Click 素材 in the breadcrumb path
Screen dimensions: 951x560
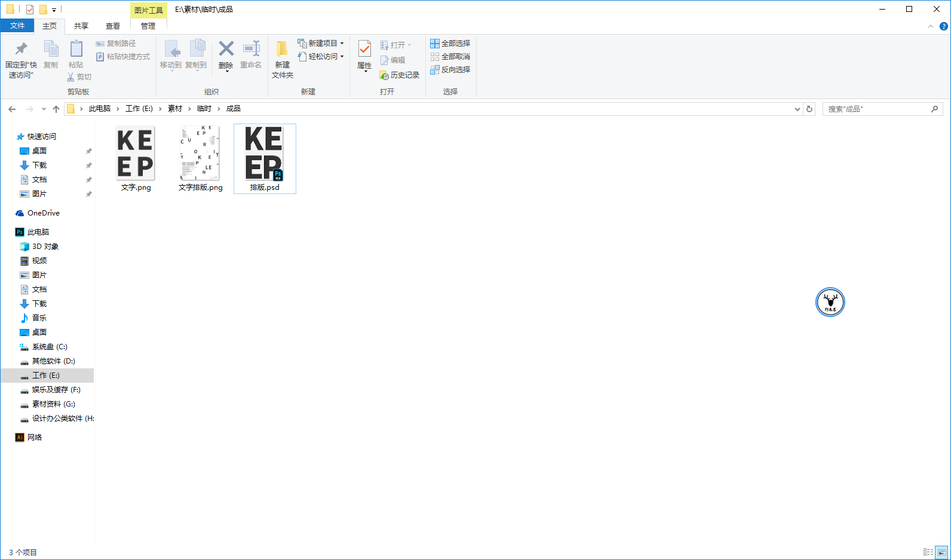pyautogui.click(x=174, y=109)
